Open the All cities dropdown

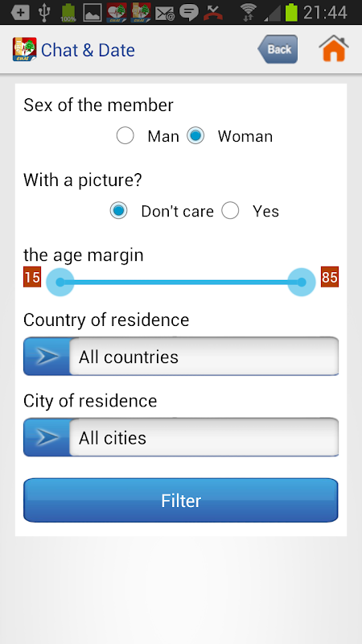(181, 437)
